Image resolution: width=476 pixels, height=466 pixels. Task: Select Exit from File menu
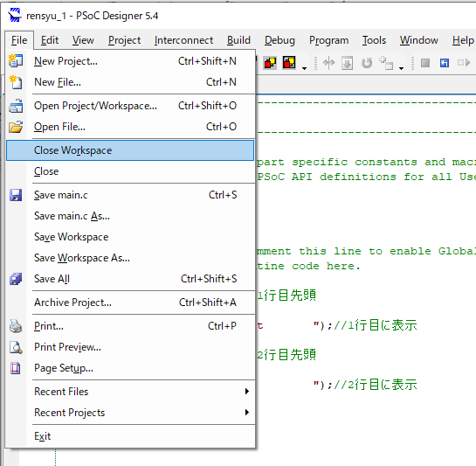(130, 436)
